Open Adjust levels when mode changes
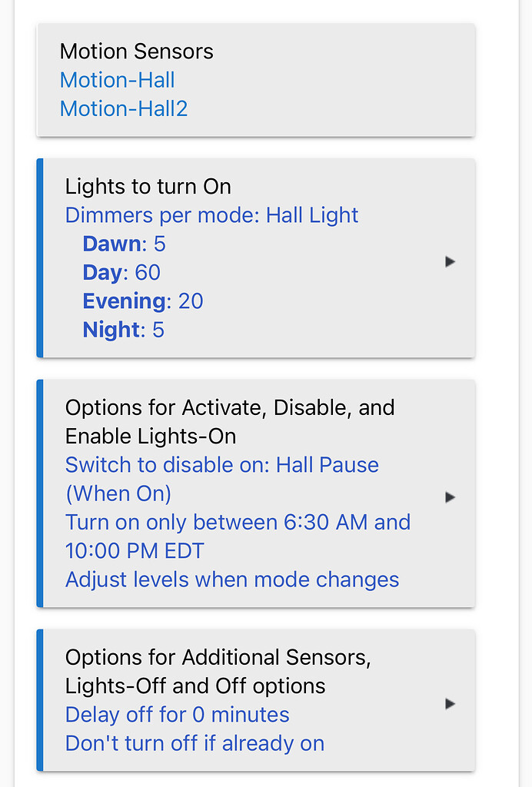This screenshot has width=532, height=787. point(231,579)
